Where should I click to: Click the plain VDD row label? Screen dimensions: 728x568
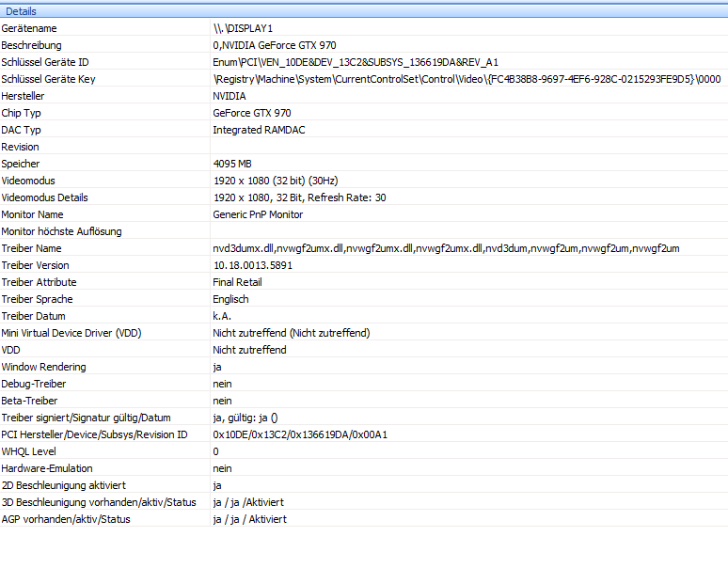pos(10,351)
